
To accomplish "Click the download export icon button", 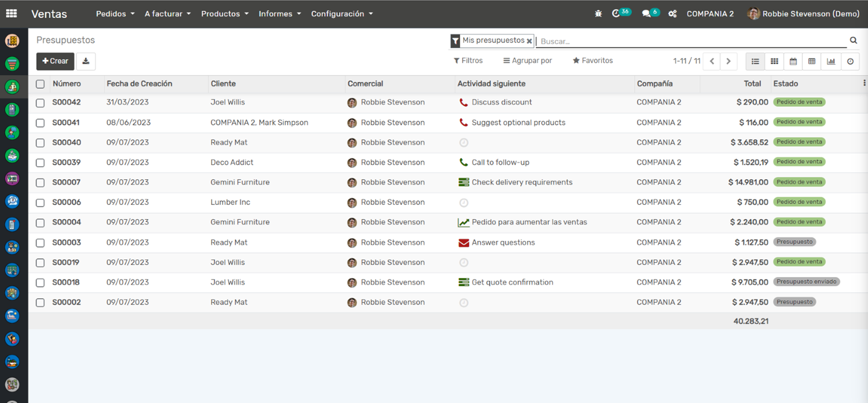I will pos(86,61).
